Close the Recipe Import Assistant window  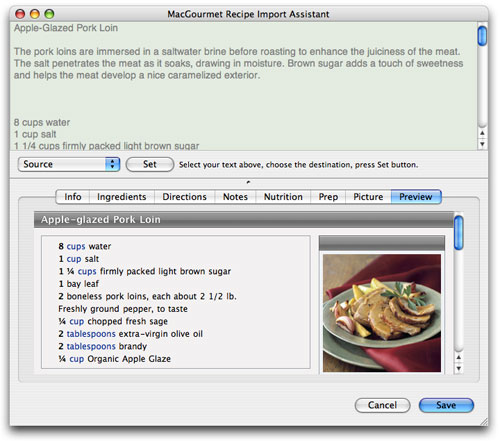point(20,14)
